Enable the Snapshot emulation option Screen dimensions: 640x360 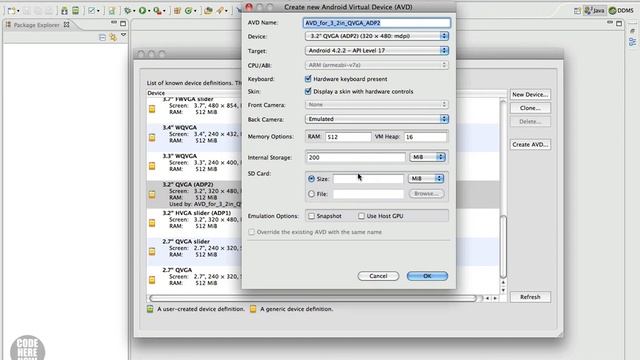coord(311,216)
